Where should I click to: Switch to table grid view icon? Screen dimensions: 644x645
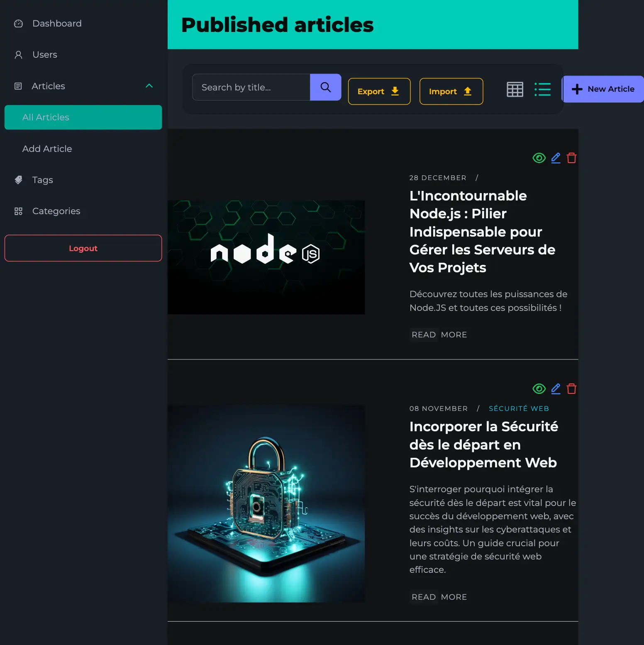[515, 89]
